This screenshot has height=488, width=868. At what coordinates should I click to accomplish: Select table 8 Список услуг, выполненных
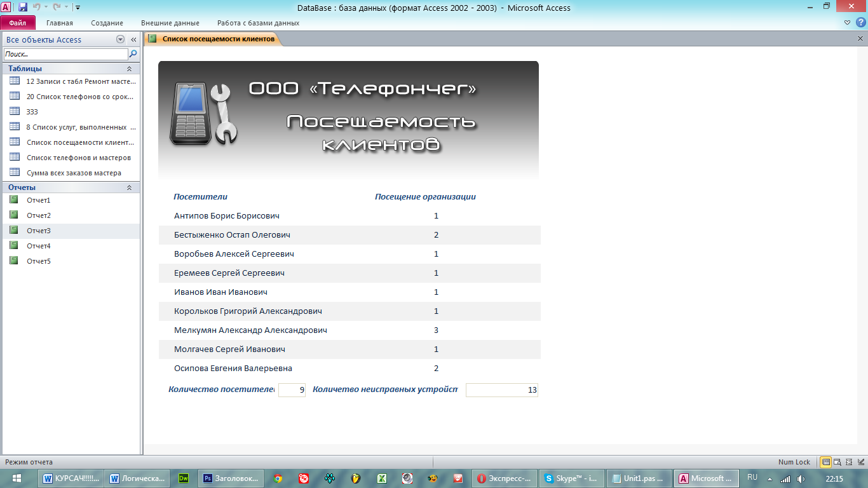(70, 127)
